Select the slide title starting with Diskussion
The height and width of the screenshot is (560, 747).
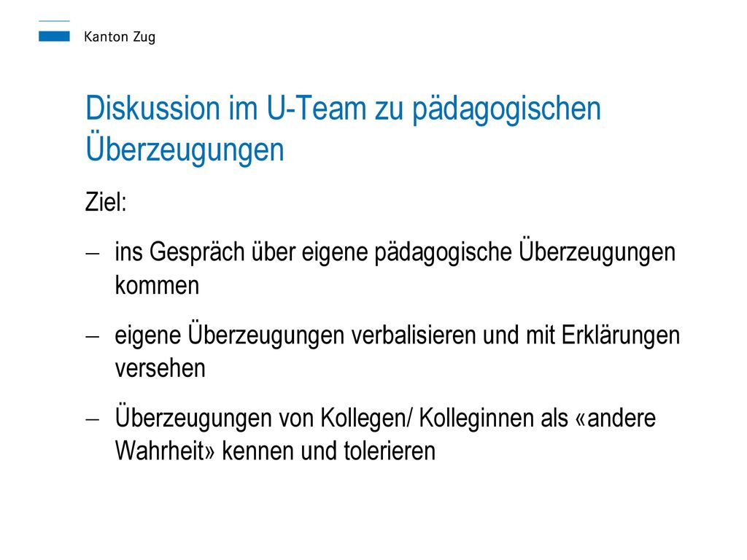pos(343,128)
